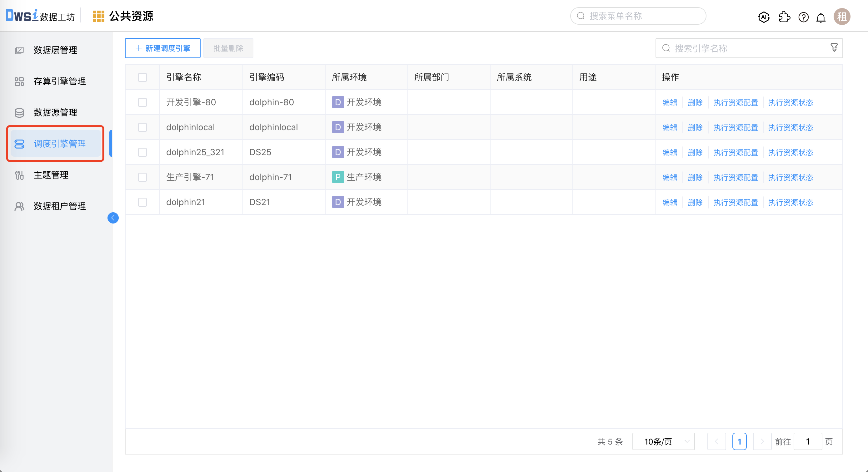Open 主题管理 from the sidebar

tap(51, 175)
